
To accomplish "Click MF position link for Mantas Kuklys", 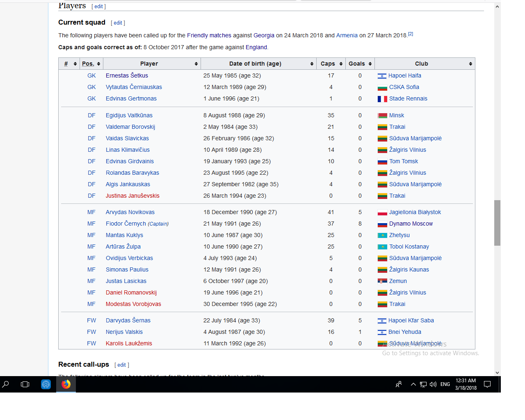I will click(91, 235).
